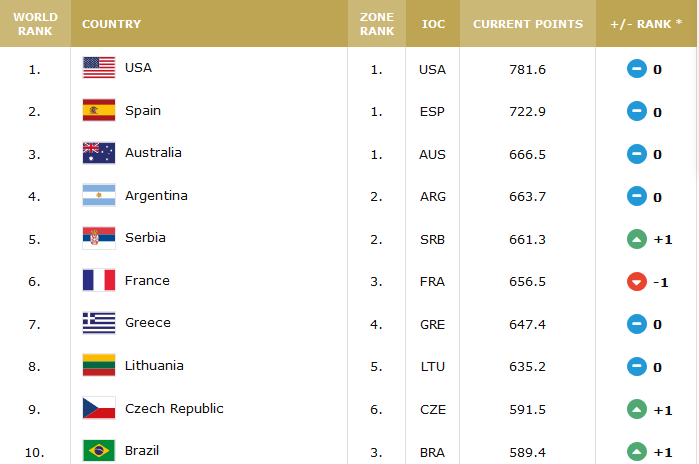Open the Czech Republic country link
Viewport: 699px width, 464px height.
[174, 408]
